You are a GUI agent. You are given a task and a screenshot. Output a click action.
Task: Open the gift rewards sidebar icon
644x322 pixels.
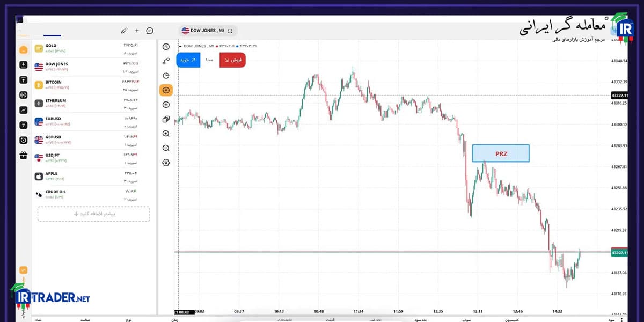click(24, 156)
